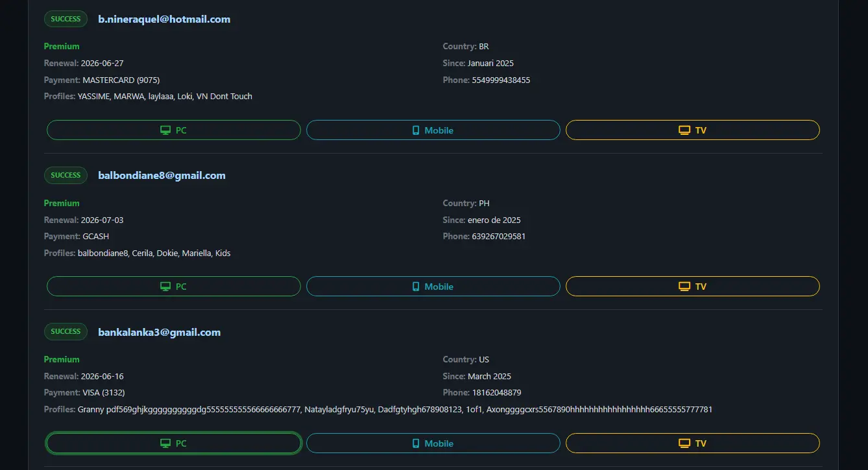The width and height of the screenshot is (868, 470).
Task: Click the Premium label above Renewal 2026-06-27
Action: (x=62, y=46)
